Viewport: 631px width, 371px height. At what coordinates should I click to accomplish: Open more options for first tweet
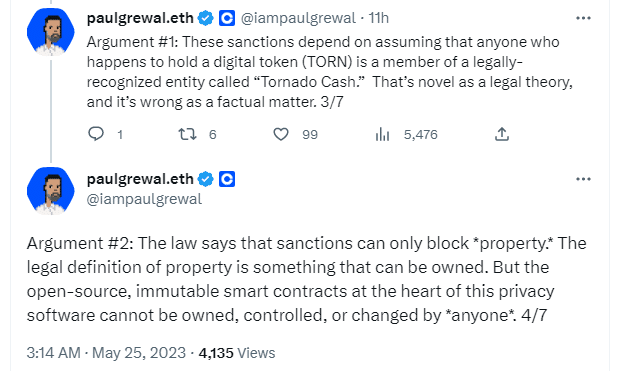click(583, 18)
